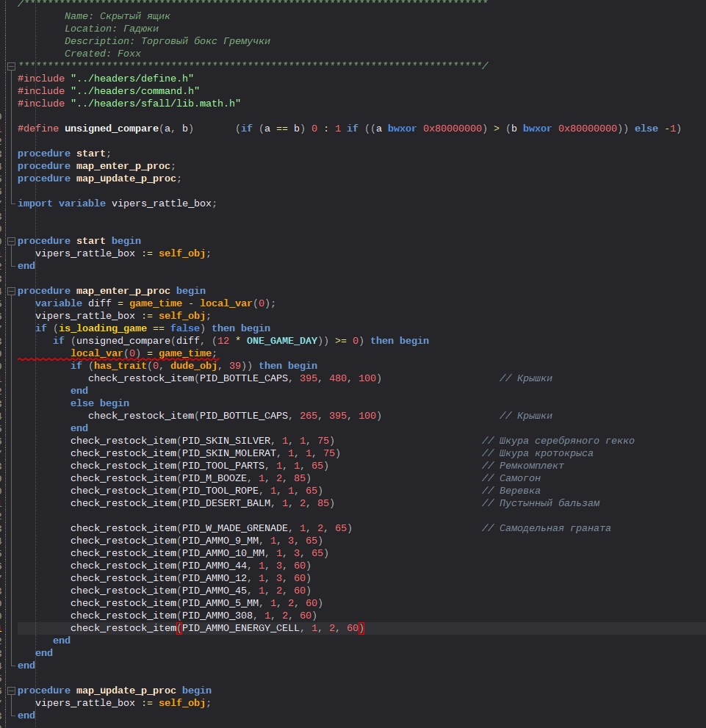
Task: Collapse the header comment block fold marker
Action: click(x=12, y=66)
